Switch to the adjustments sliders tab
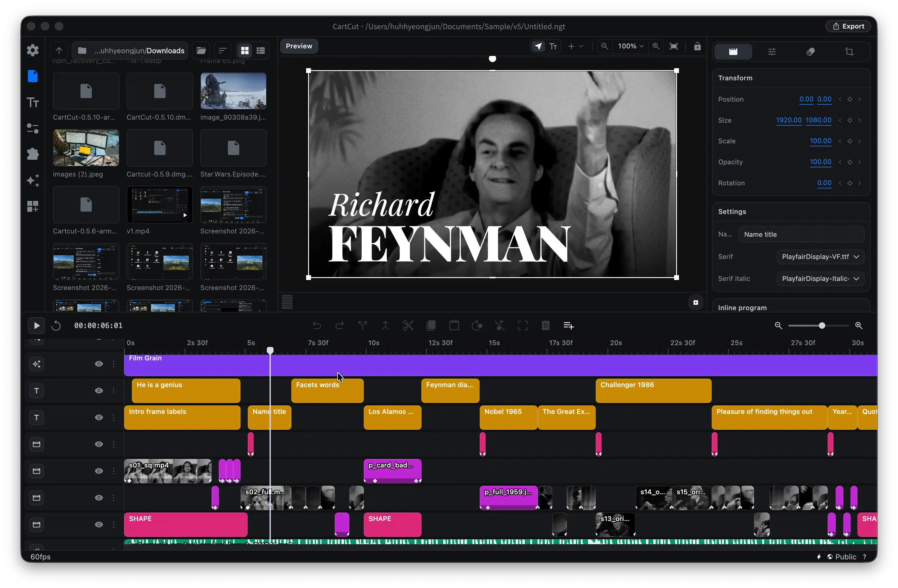This screenshot has width=898, height=588. click(772, 52)
